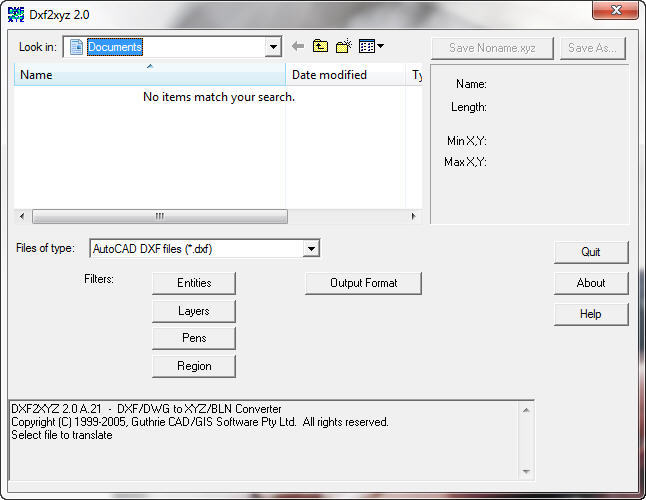This screenshot has height=500, width=646.
Task: Click the Help button
Action: (x=591, y=314)
